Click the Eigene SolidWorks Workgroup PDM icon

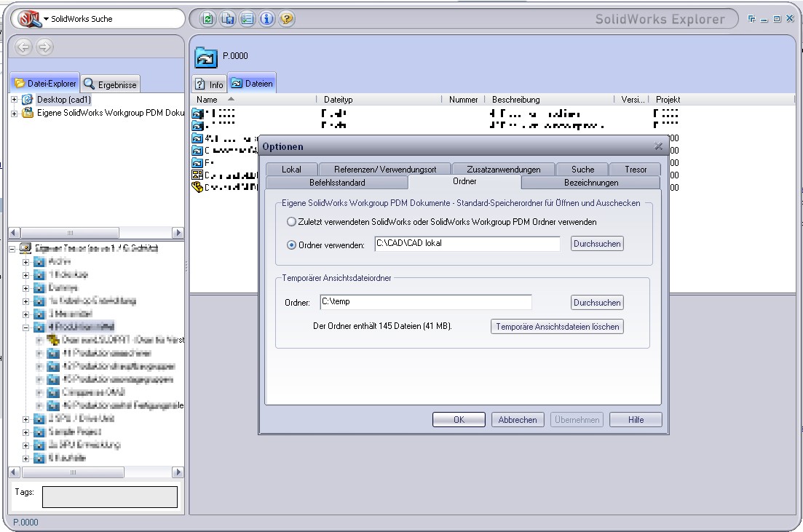point(27,112)
